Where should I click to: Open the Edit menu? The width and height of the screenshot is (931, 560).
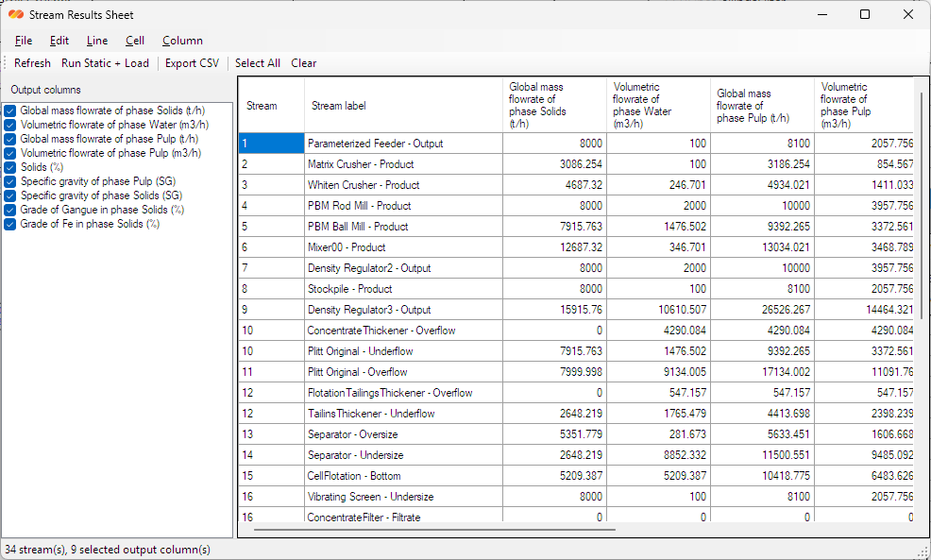click(59, 41)
